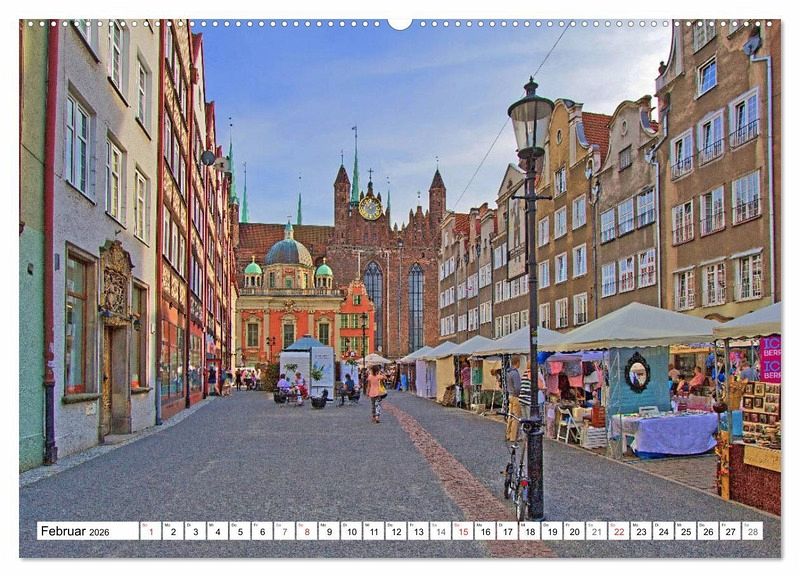Click the street lamp lantern head
This screenshot has width=800, height=577.
click(x=530, y=120)
